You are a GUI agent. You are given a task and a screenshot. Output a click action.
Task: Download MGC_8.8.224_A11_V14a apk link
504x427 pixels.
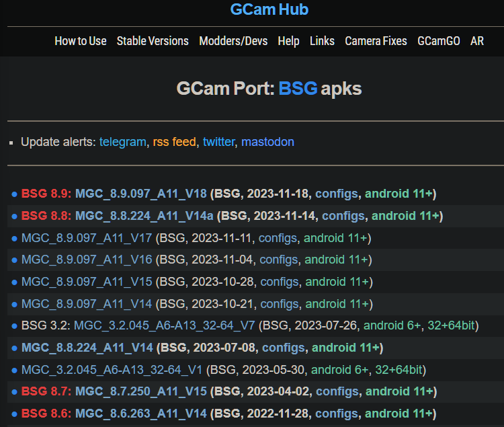[x=144, y=216]
